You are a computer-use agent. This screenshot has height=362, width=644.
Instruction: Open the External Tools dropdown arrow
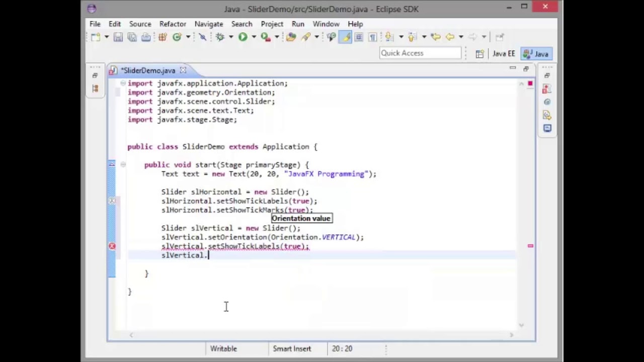coord(276,37)
